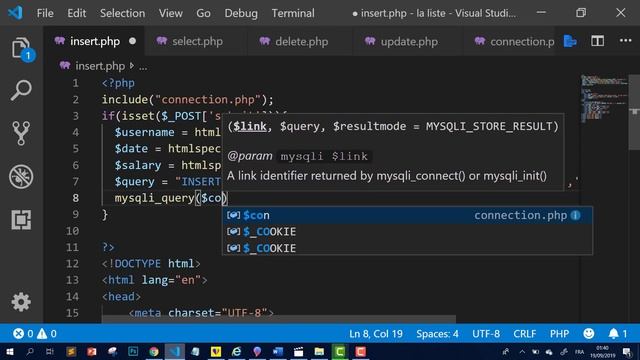Split the editor to the right
This screenshot has height=360, width=640.
coord(597,41)
